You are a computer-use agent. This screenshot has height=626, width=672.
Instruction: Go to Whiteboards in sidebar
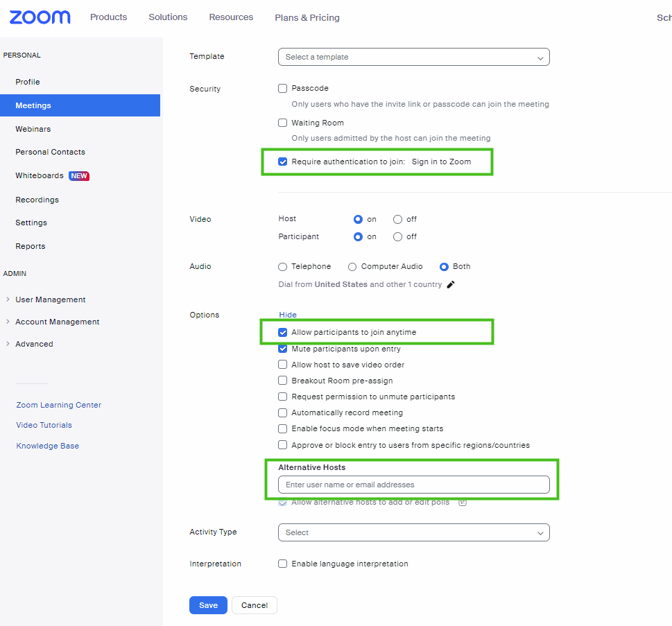(40, 176)
